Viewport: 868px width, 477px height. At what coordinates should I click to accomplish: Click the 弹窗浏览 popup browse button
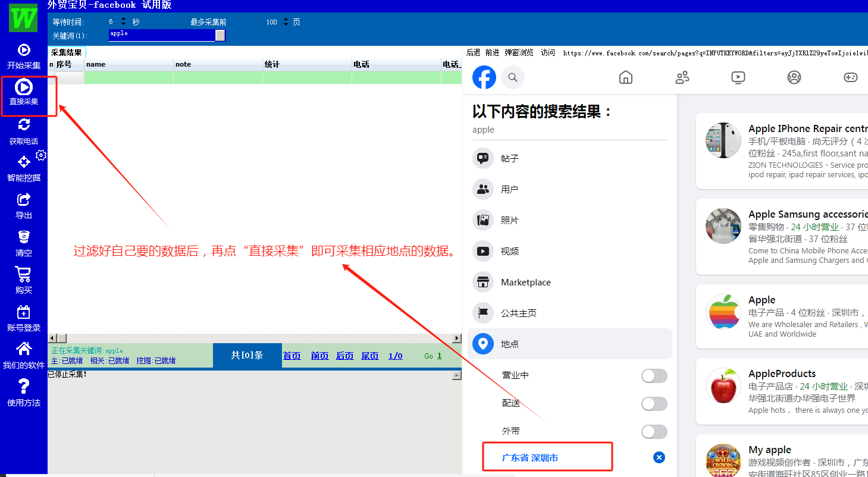[x=519, y=52]
